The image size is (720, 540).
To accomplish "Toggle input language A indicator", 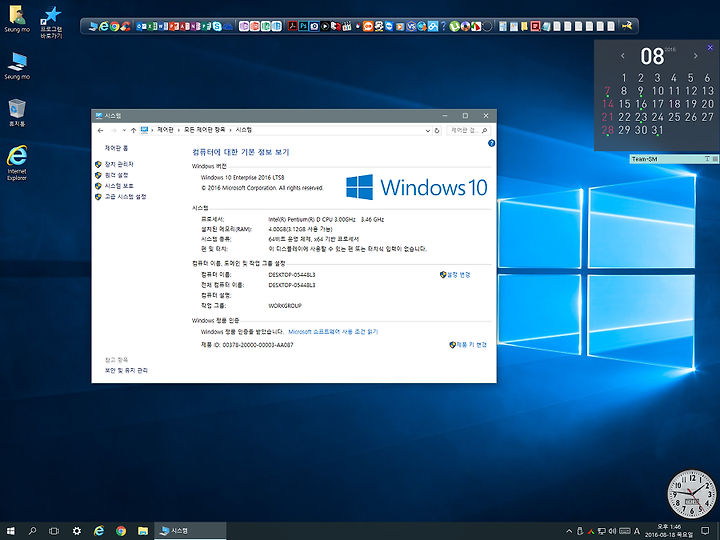I will tap(637, 531).
